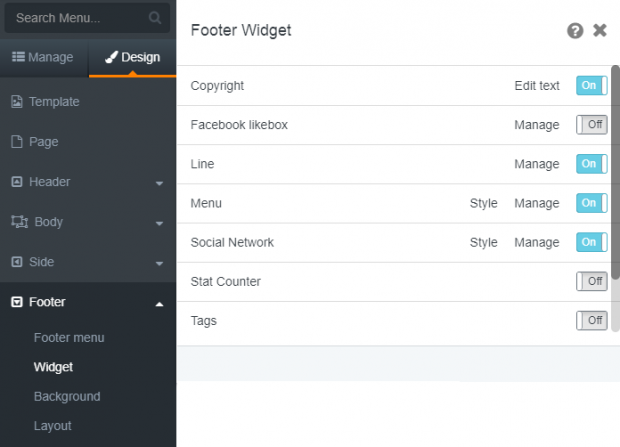This screenshot has width=620, height=447.
Task: Collapse the Footer section arrow
Action: tap(159, 304)
